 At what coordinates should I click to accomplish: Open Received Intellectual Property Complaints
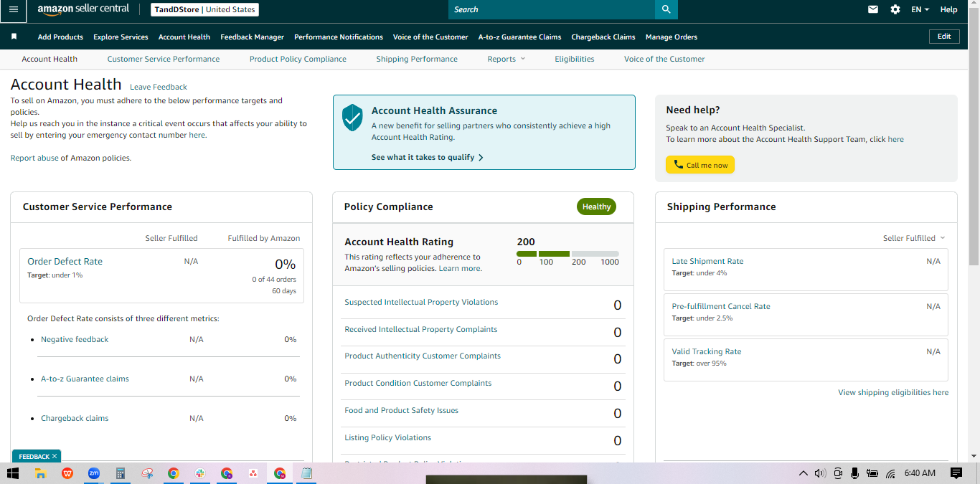pos(420,329)
